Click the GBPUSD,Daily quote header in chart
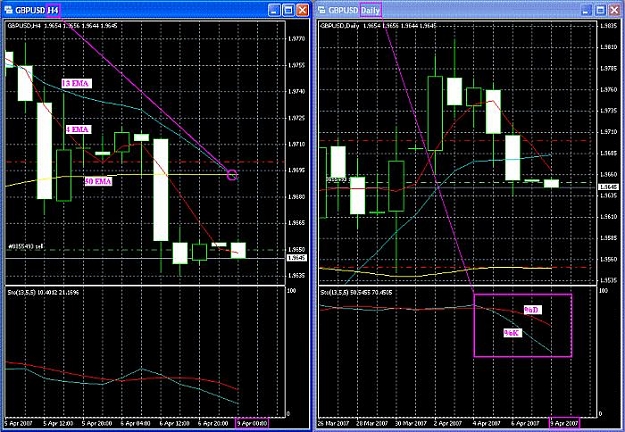Viewport: 625px width, 432px height. click(379, 26)
